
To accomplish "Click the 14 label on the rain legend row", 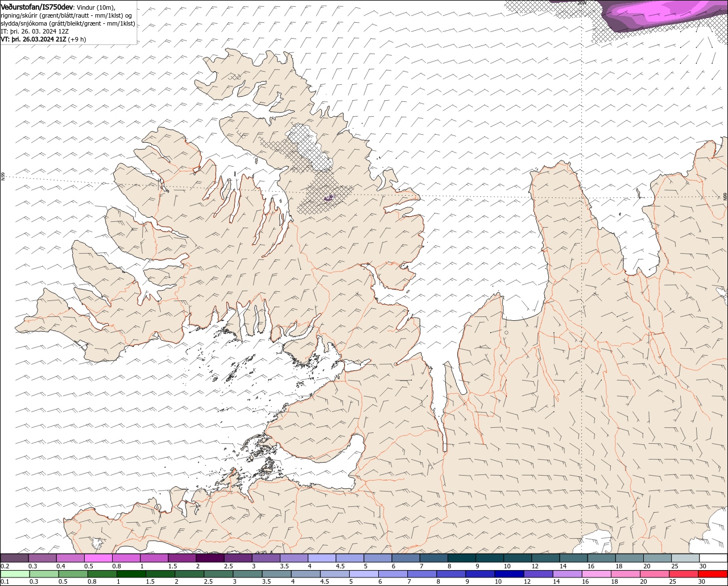I will click(556, 581).
